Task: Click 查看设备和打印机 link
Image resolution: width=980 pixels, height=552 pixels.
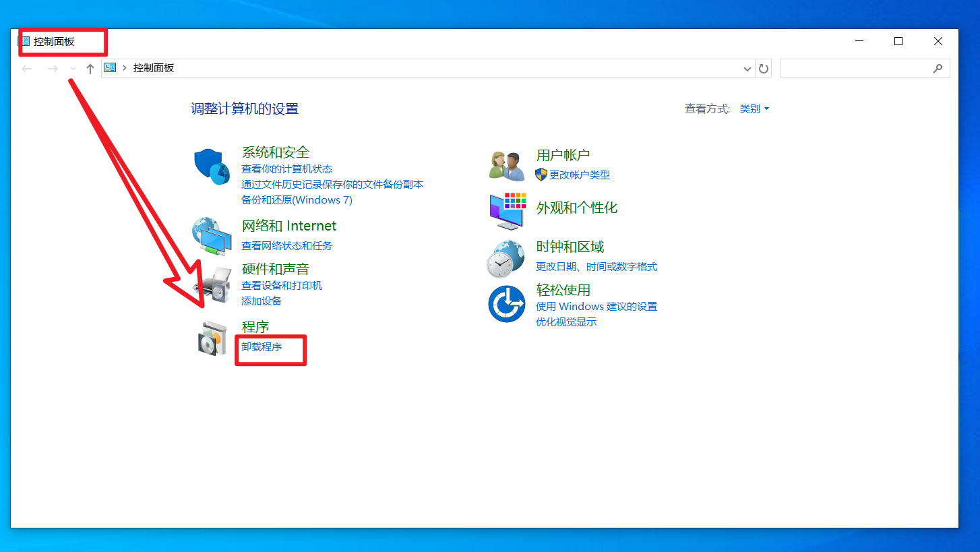Action: pos(282,286)
